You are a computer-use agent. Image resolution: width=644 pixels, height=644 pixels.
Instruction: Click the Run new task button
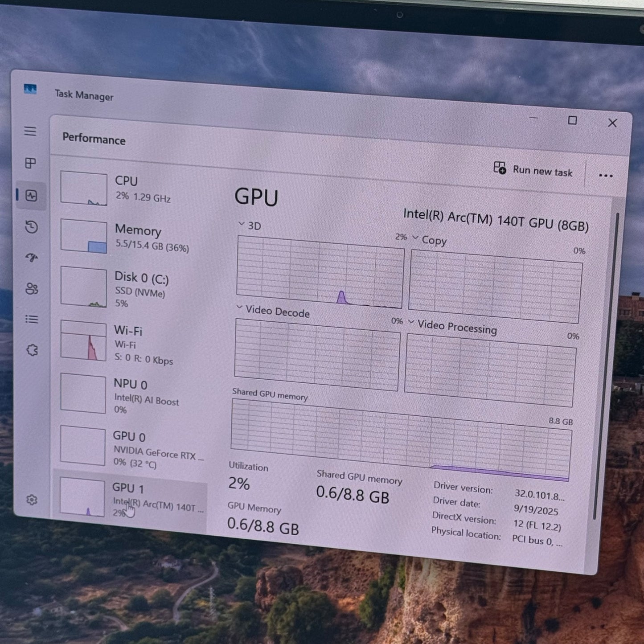pyautogui.click(x=533, y=170)
